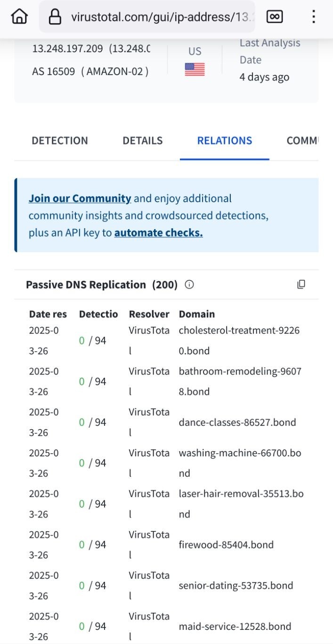
Task: Select the Relations tab
Action: 224,140
